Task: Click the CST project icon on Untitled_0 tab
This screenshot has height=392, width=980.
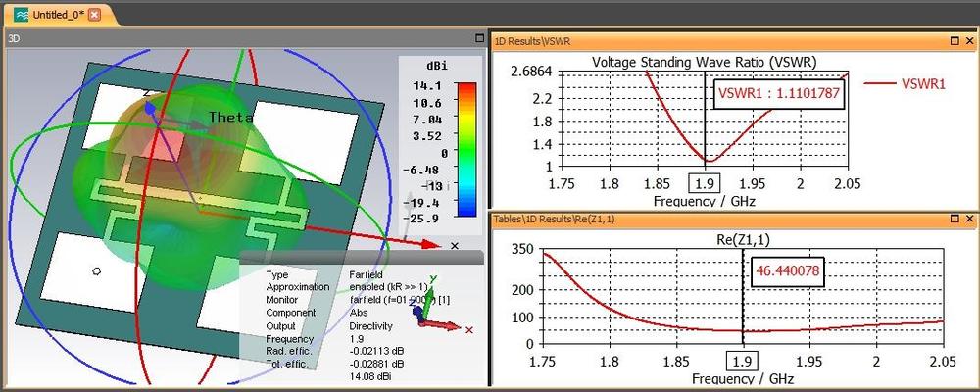Action: (21, 14)
